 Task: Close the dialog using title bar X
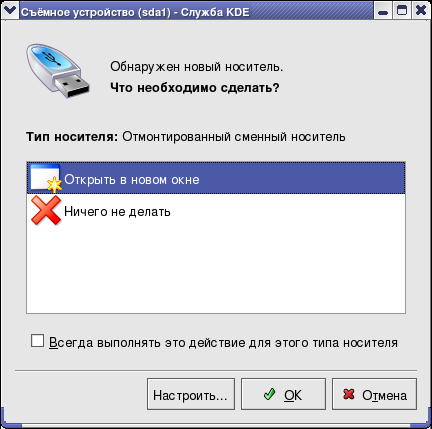click(421, 11)
